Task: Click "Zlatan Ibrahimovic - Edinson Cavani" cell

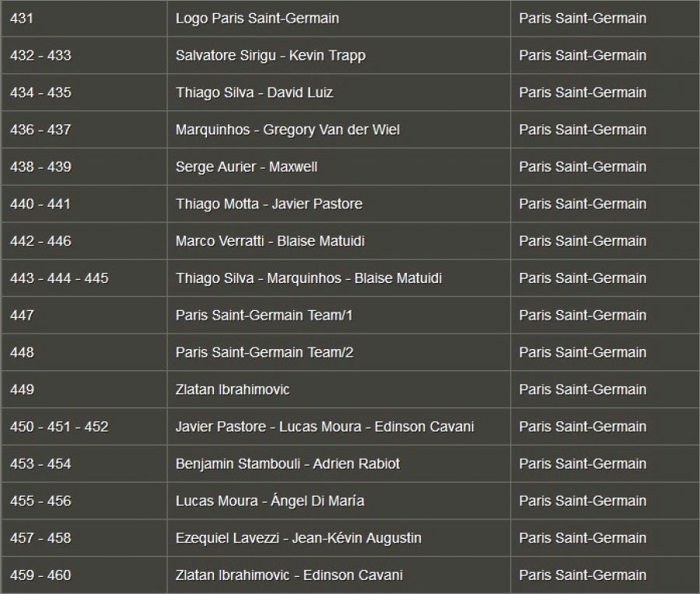Action: [x=289, y=575]
